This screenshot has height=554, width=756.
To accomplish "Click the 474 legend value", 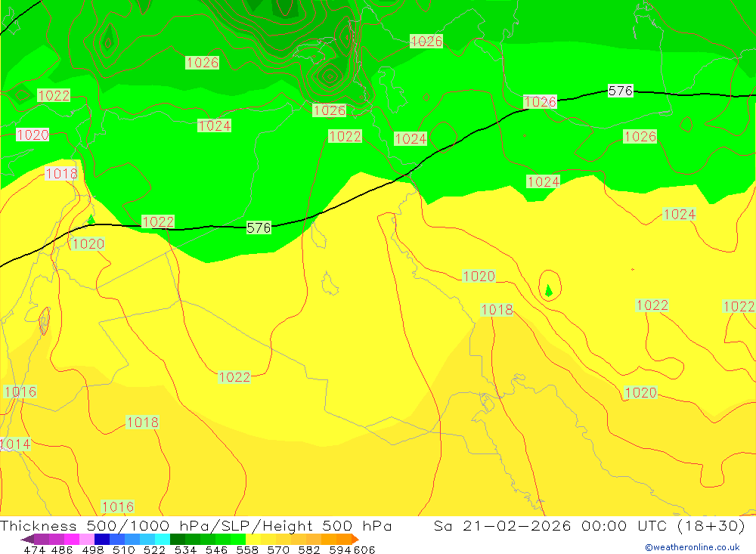I will tap(34, 549).
